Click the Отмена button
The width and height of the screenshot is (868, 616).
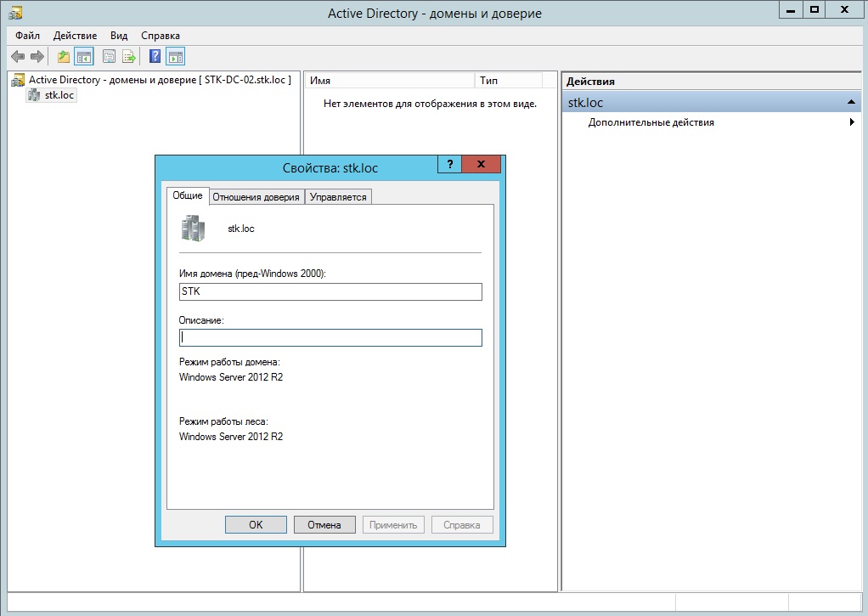(x=324, y=524)
